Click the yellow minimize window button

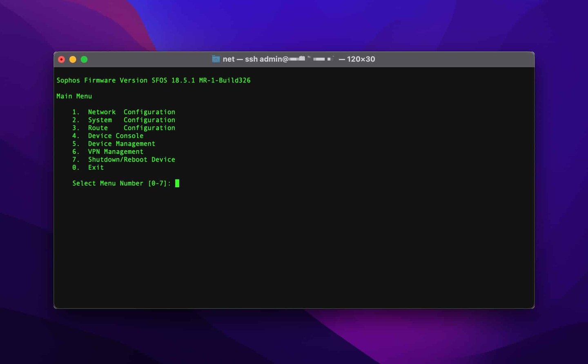[73, 60]
